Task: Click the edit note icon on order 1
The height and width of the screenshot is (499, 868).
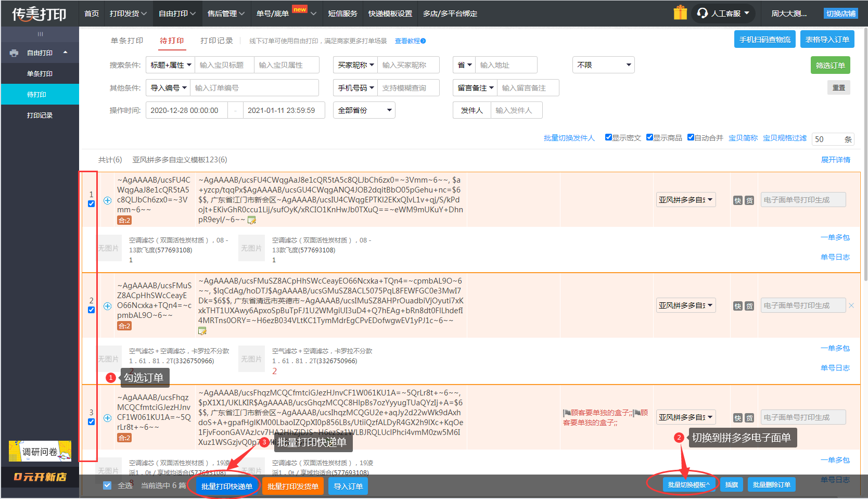Action: [x=252, y=220]
